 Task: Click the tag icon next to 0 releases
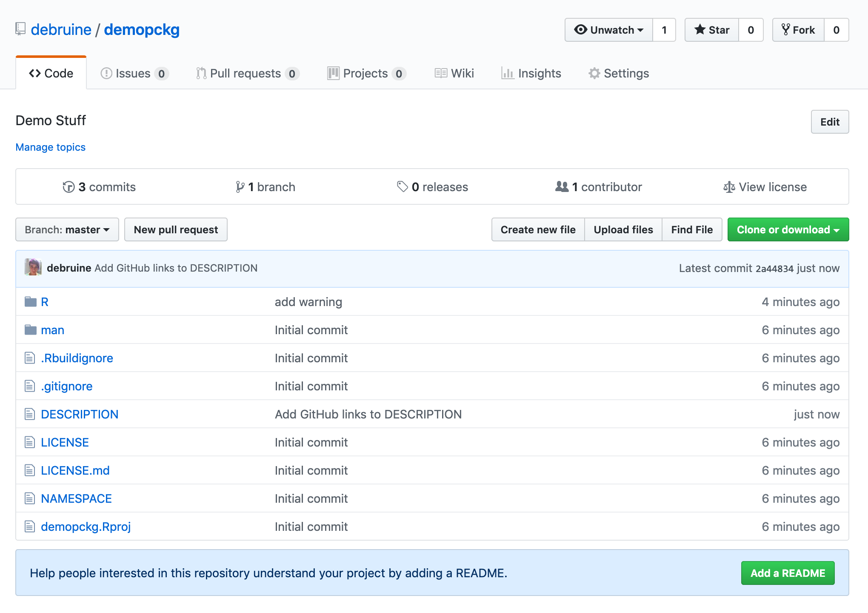pos(402,186)
